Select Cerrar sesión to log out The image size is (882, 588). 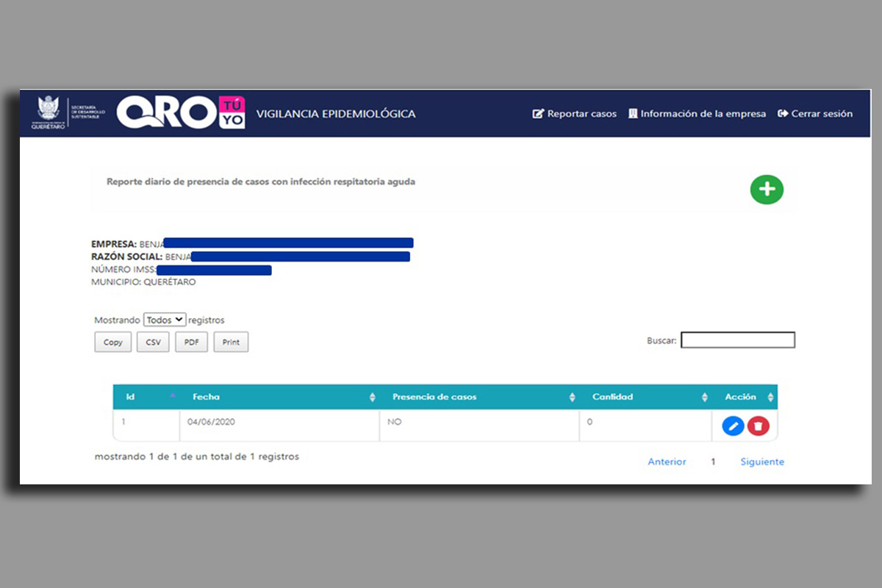point(815,114)
